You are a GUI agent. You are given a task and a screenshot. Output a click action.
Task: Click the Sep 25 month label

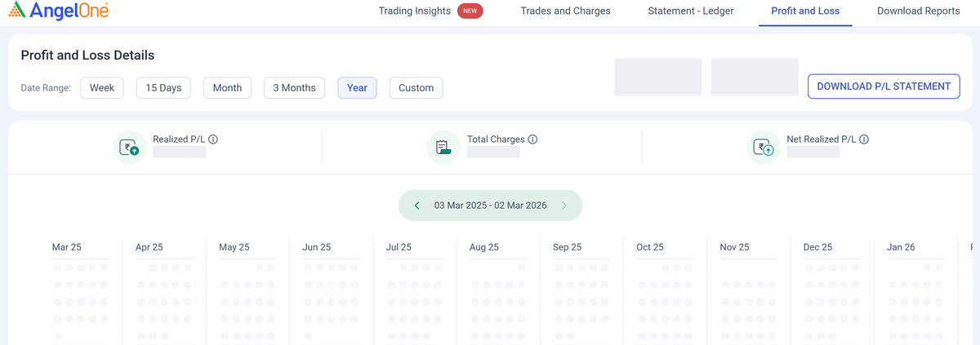click(x=568, y=247)
